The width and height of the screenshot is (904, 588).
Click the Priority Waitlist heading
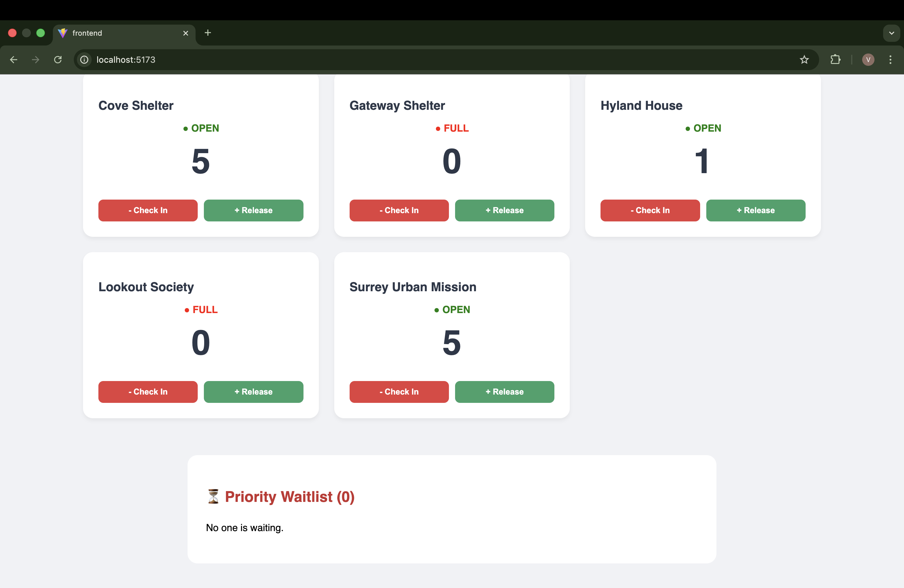click(289, 496)
